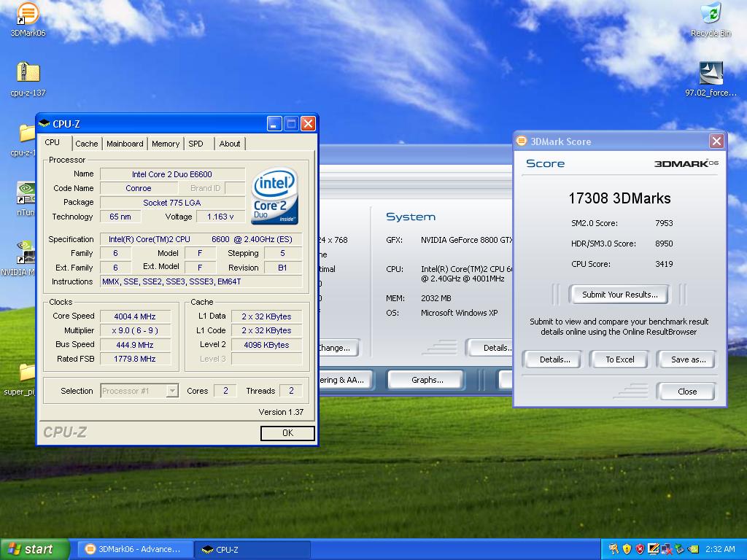Viewport: 747px width, 560px height.
Task: Click the keys icon in system tray
Action: (613, 549)
